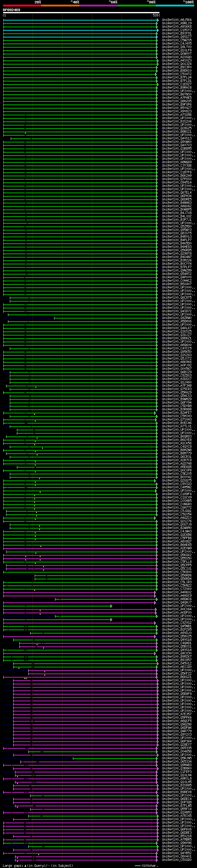Select label UniRef100_B9WMZ9
The image size is (197, 868).
(177, 399)
